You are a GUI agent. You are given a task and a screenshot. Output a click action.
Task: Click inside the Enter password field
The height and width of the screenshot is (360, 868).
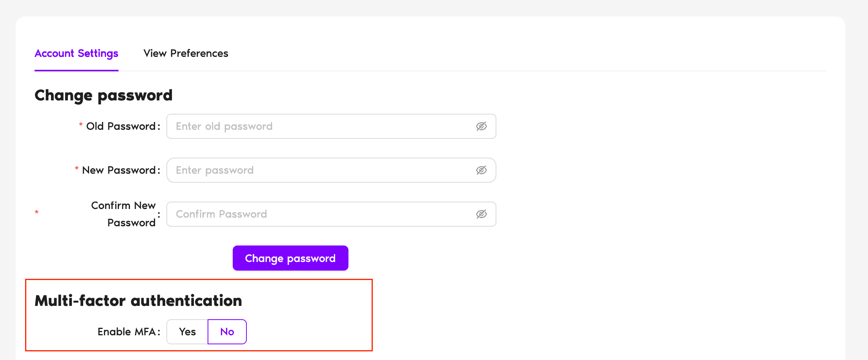point(314,170)
